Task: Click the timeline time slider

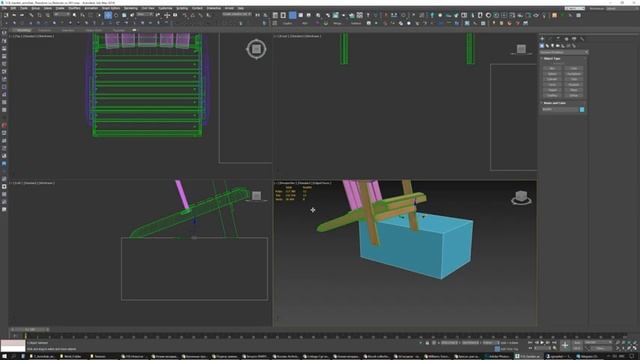Action: [x=30, y=329]
